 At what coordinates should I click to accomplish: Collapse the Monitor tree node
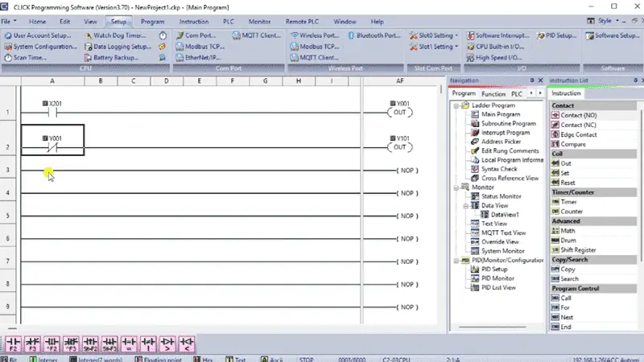point(456,187)
